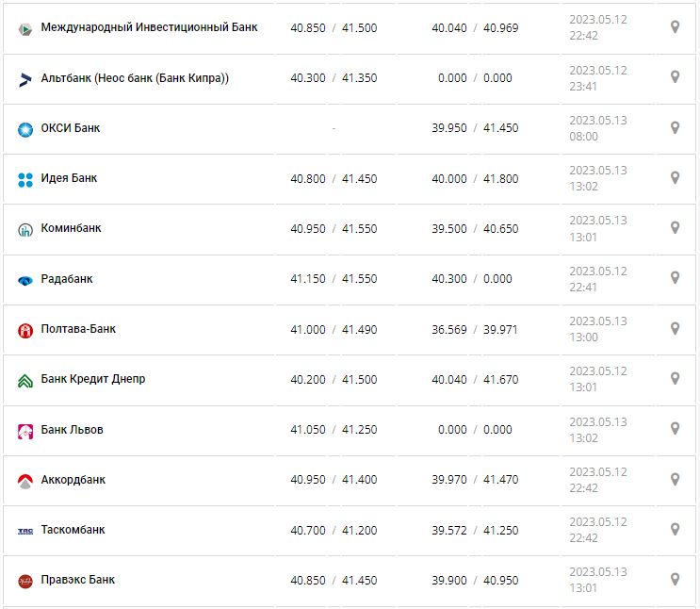Image resolution: width=700 pixels, height=609 pixels.
Task: Click ОКСИ Банк rate 39.950 / 41.450
Action: pyautogui.click(x=475, y=128)
